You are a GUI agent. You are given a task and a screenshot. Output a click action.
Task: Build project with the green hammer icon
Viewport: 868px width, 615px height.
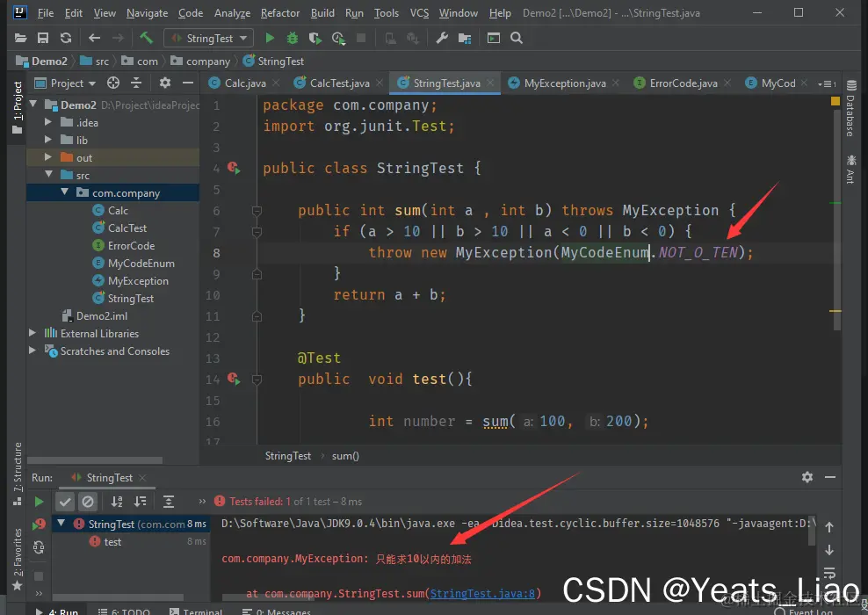tap(146, 38)
